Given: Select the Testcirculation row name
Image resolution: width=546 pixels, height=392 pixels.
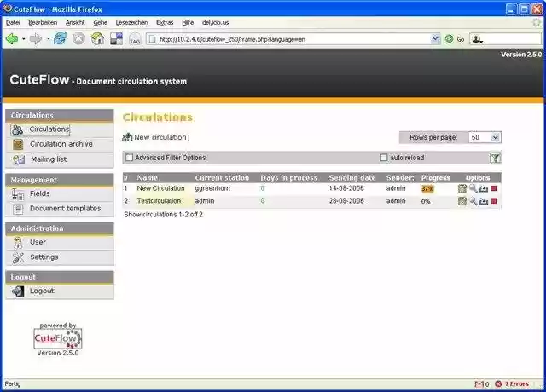Looking at the screenshot, I should [x=159, y=201].
